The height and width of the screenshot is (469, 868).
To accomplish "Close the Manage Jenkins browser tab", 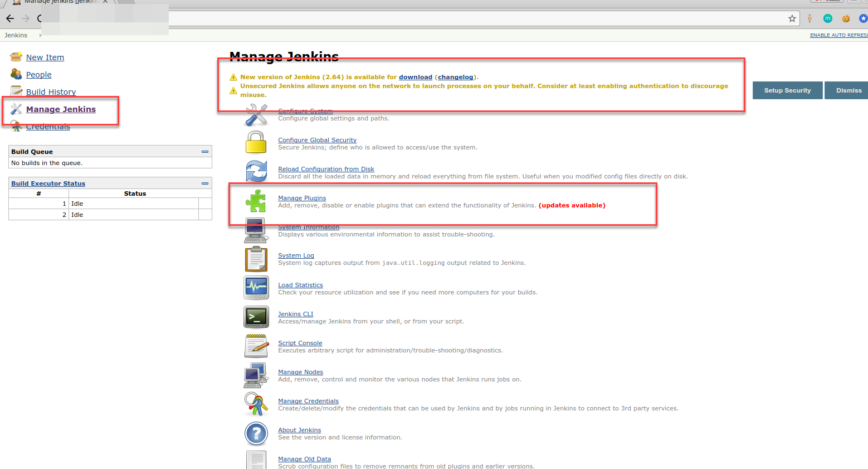I will coord(105,2).
